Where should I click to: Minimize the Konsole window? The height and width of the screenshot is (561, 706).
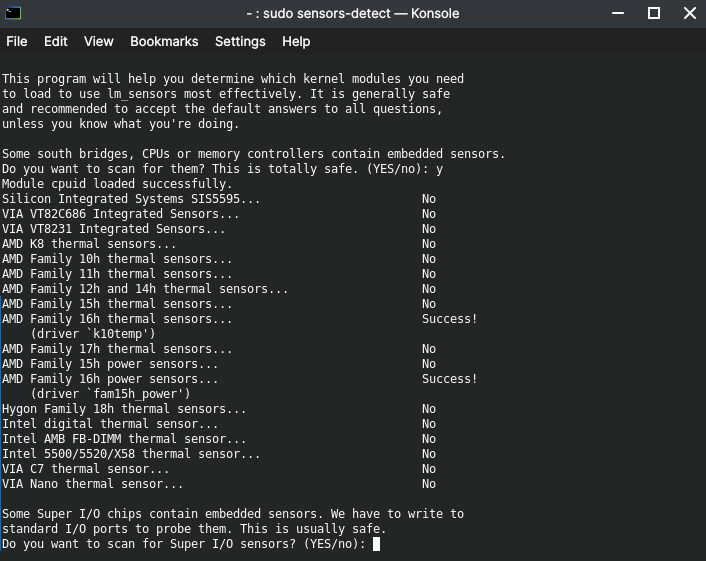pos(618,13)
